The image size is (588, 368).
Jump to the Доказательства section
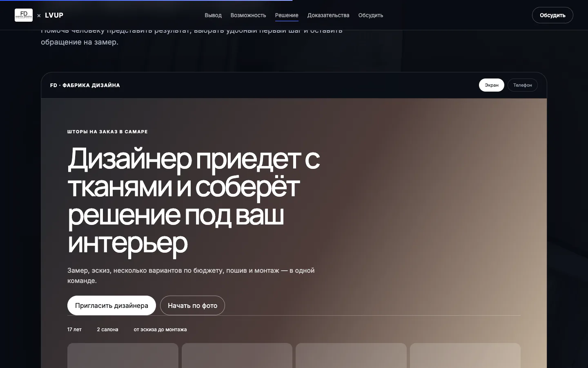tap(328, 15)
